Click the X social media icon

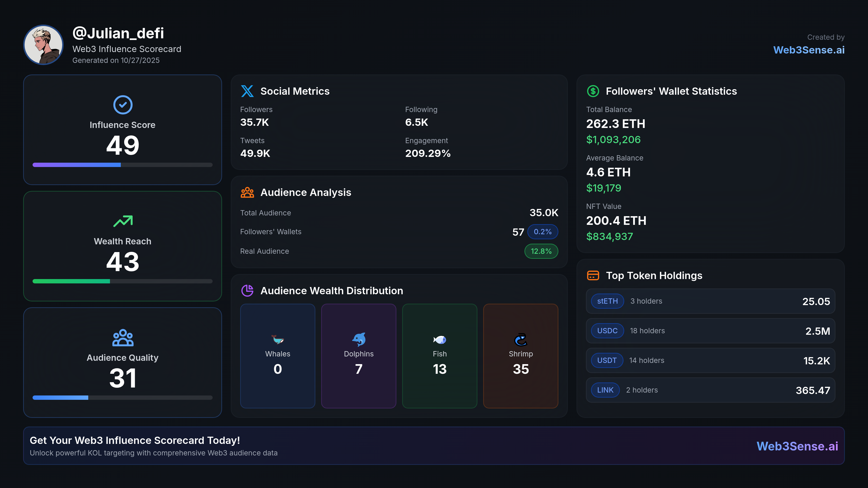(x=247, y=91)
